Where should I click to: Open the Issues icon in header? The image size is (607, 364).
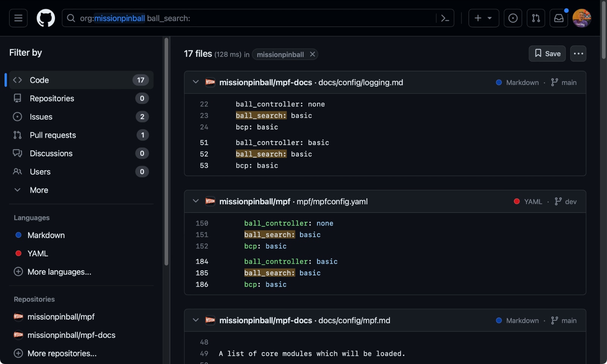click(x=513, y=18)
